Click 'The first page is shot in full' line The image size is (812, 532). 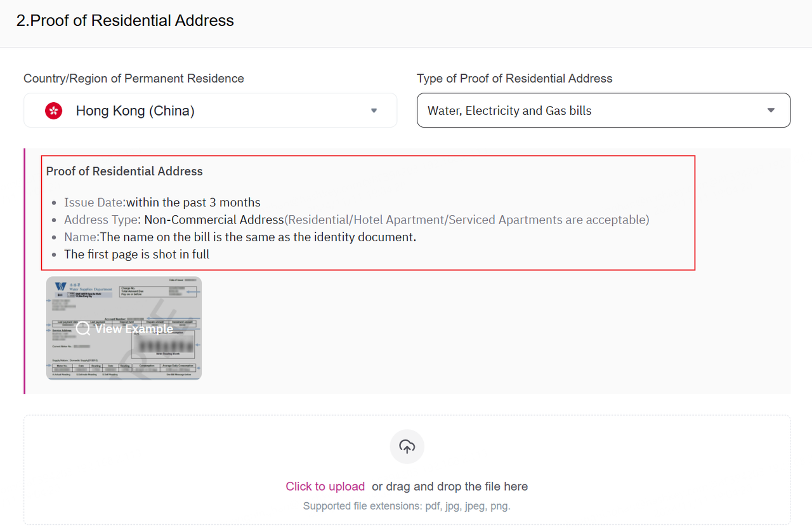(x=136, y=254)
